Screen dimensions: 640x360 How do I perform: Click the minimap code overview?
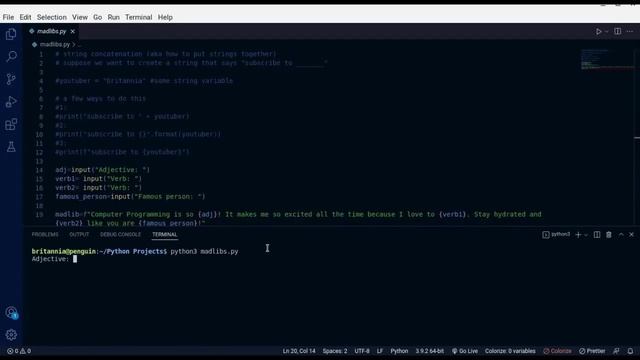(x=607, y=60)
